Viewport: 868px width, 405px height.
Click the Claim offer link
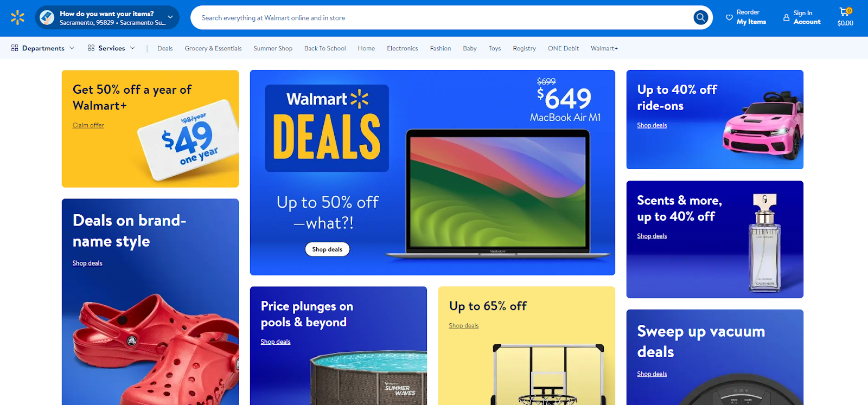coord(88,125)
